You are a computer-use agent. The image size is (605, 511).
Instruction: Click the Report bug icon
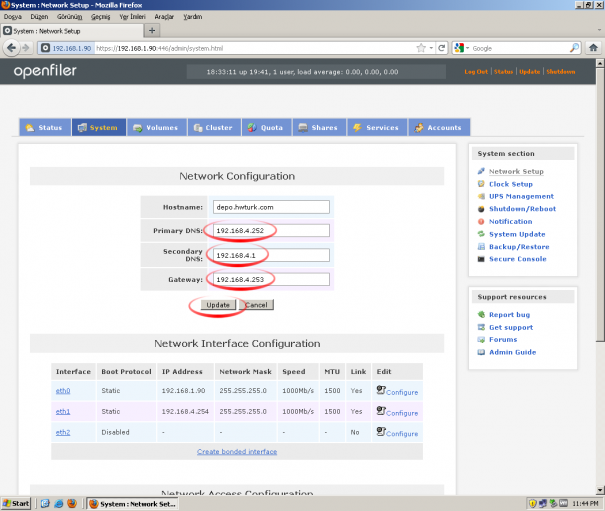click(x=481, y=315)
